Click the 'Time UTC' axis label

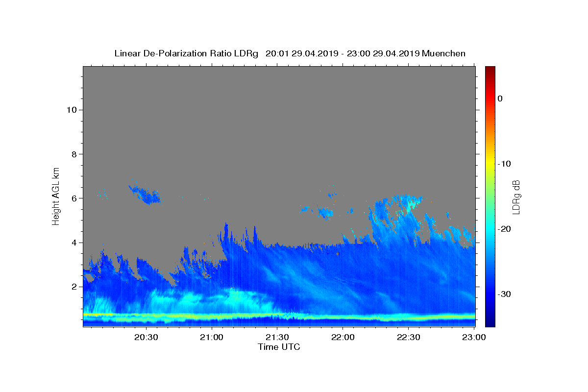pyautogui.click(x=279, y=347)
